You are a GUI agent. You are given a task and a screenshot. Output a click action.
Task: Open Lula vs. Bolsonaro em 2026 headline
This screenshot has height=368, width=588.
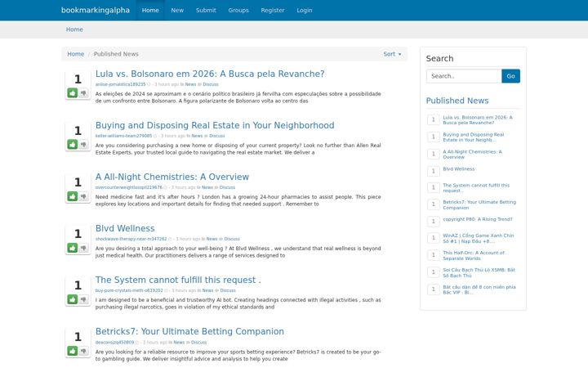click(x=210, y=74)
